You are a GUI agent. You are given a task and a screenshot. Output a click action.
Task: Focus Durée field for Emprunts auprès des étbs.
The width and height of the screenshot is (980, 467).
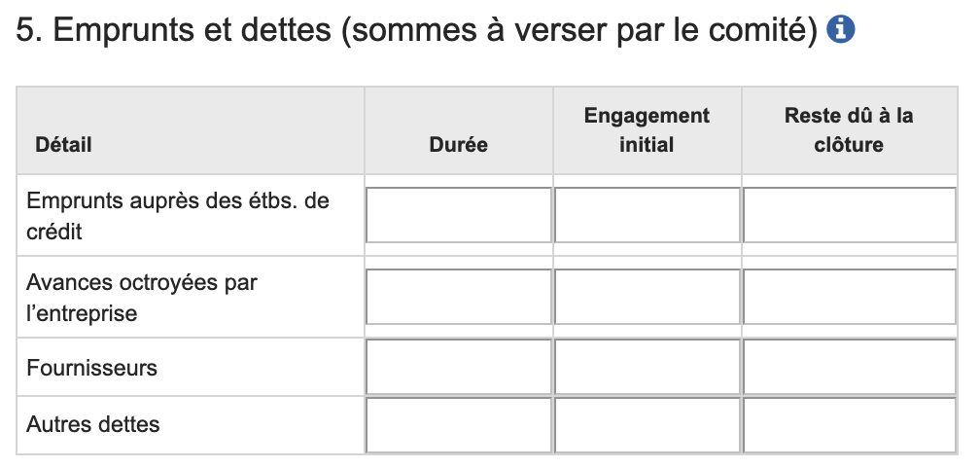pos(459,215)
